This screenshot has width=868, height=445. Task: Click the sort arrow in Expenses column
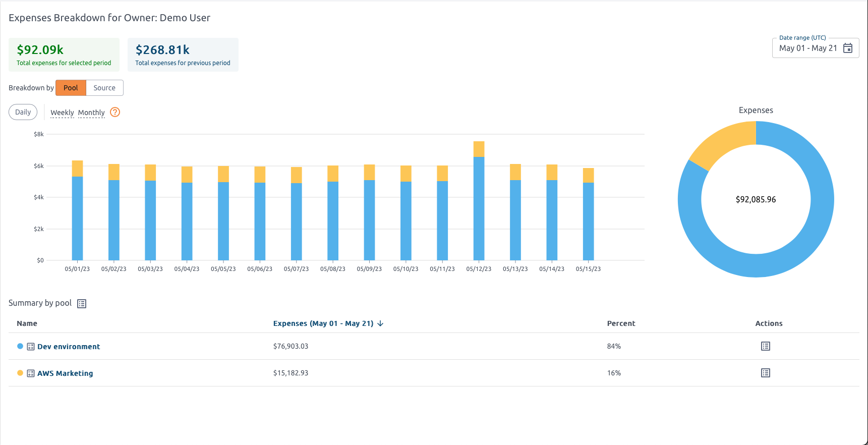click(380, 323)
